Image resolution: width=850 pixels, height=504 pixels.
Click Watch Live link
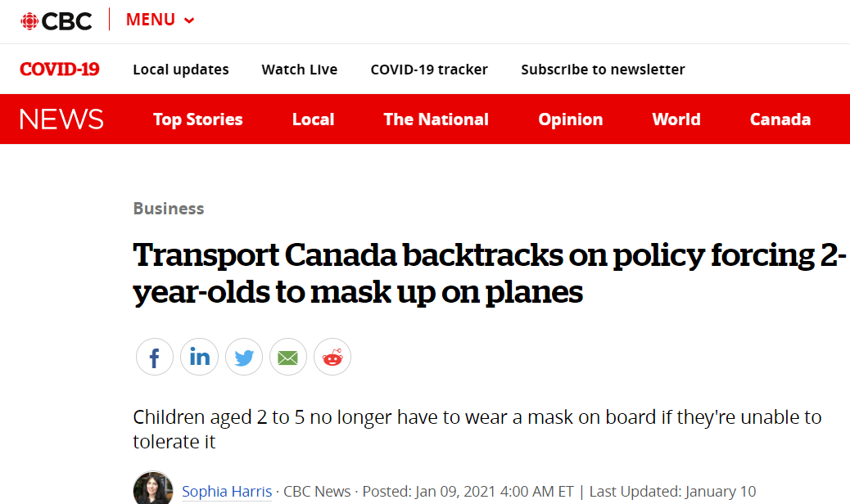299,70
